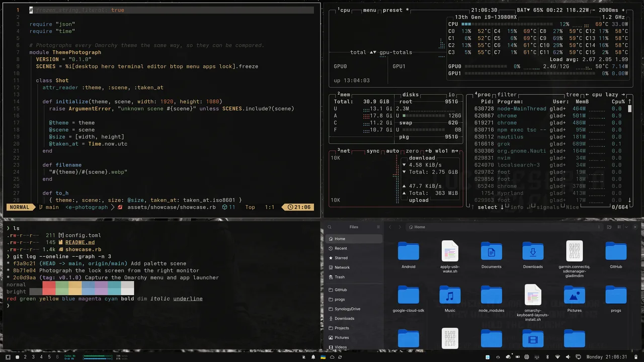644x362 pixels.
Task: Click the btop preset option
Action: click(396, 10)
